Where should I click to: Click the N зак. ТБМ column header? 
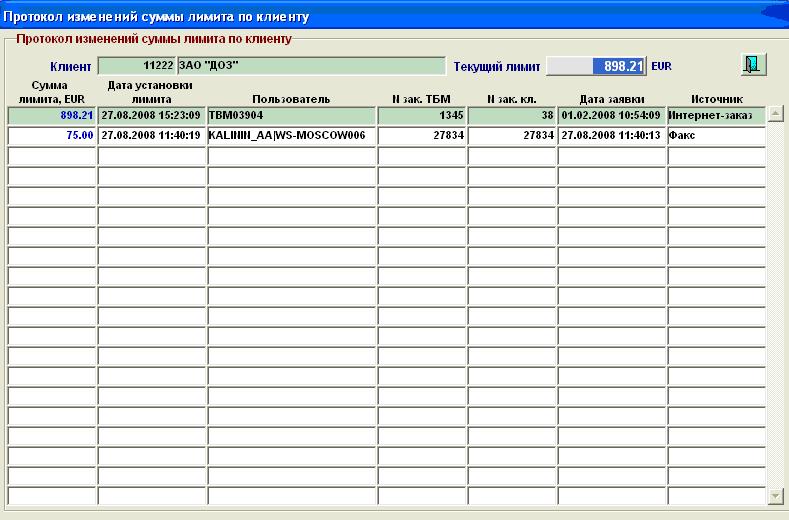[421, 99]
